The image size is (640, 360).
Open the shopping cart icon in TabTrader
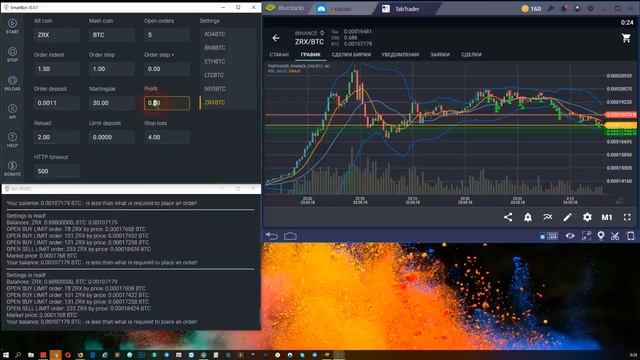[626, 38]
